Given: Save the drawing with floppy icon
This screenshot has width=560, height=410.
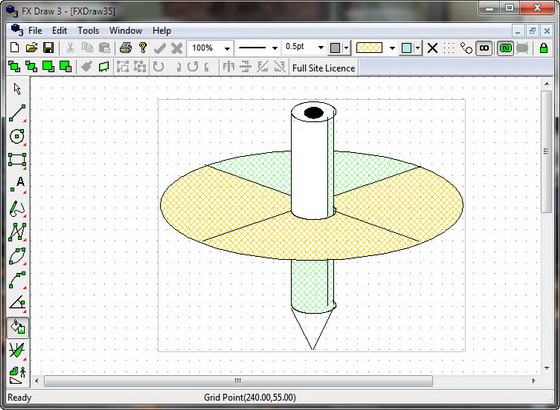Looking at the screenshot, I should [x=48, y=48].
